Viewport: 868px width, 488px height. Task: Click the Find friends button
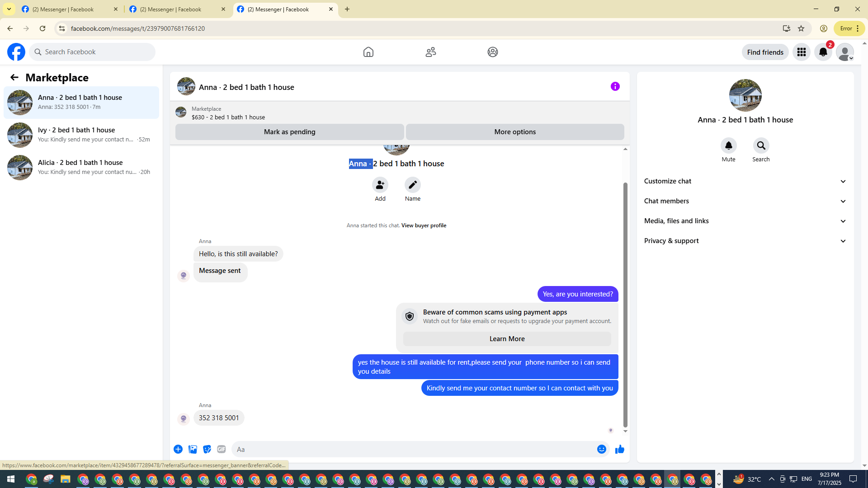pyautogui.click(x=765, y=52)
